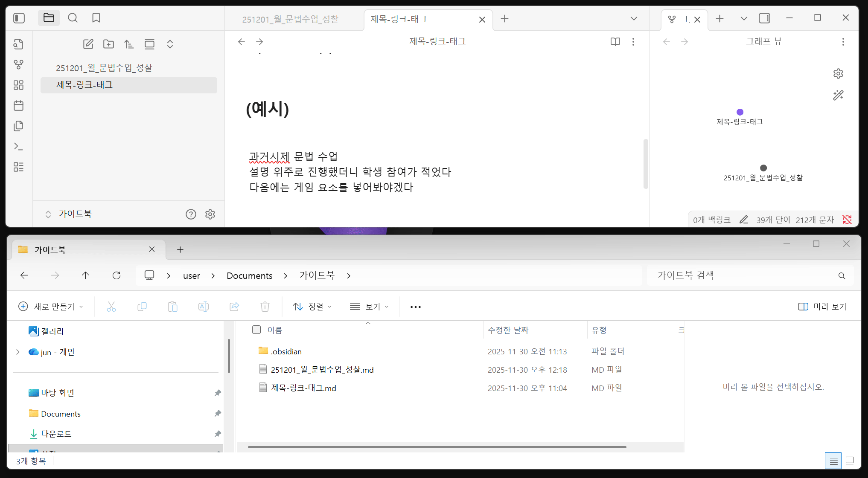This screenshot has width=868, height=478.
Task: Open the note's three-dot options menu
Action: tap(633, 41)
